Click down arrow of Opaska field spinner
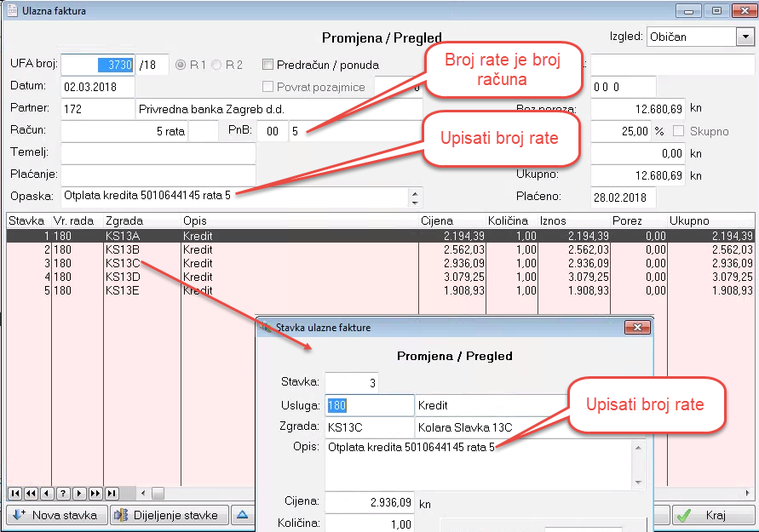759x532 pixels. click(x=415, y=203)
